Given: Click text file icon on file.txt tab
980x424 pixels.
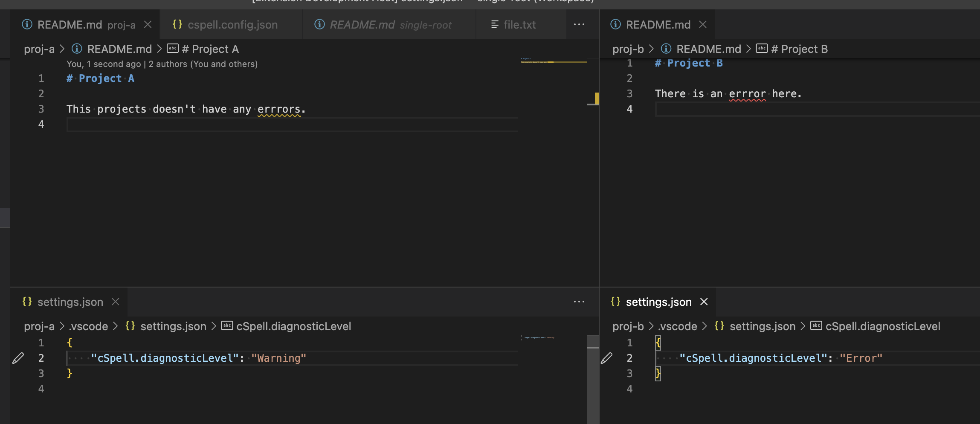Looking at the screenshot, I should click(495, 24).
